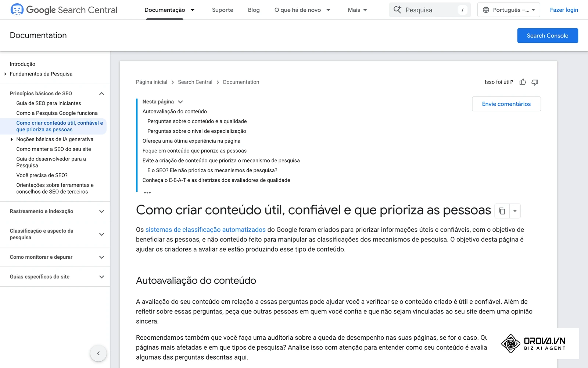Viewport: 588px width, 368px height.
Task: Expand Fundamentos da Pesquisa tree item
Action: pos(5,74)
